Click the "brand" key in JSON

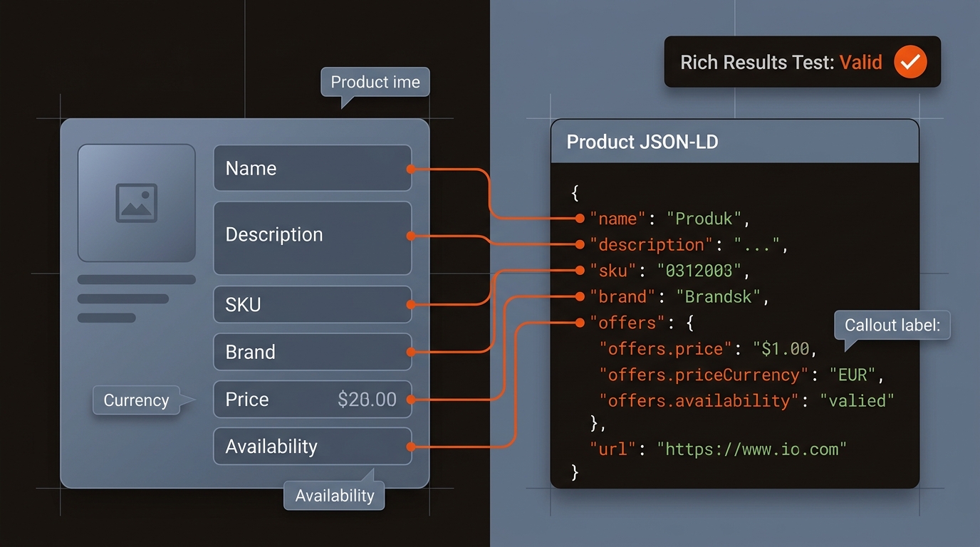pos(623,296)
